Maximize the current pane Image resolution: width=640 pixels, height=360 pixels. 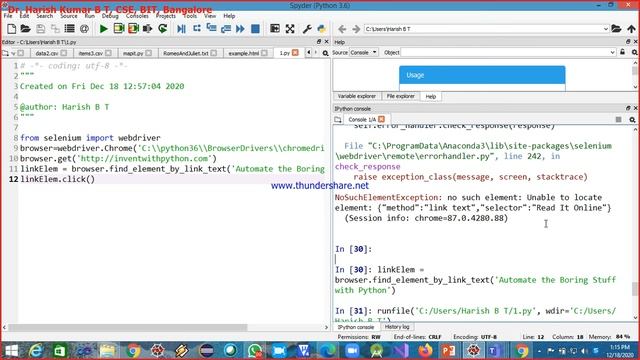275,29
